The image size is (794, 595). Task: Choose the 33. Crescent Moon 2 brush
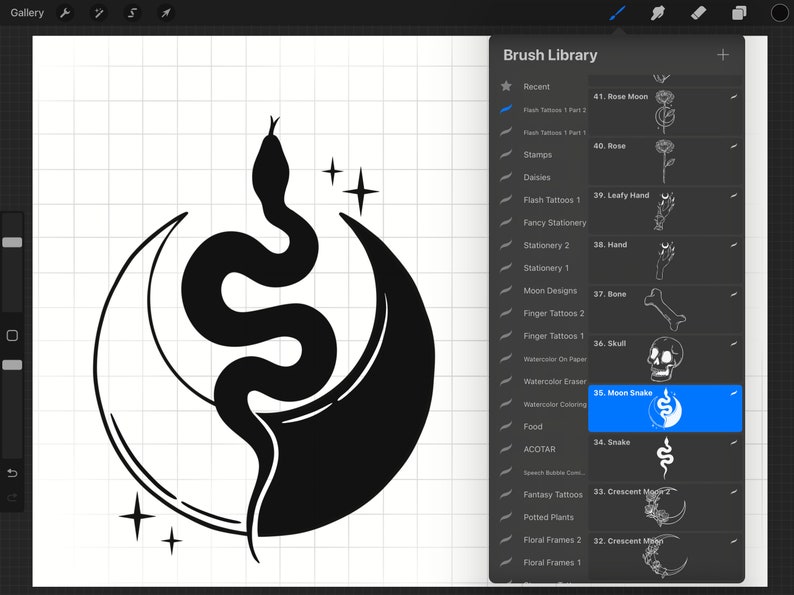point(665,507)
